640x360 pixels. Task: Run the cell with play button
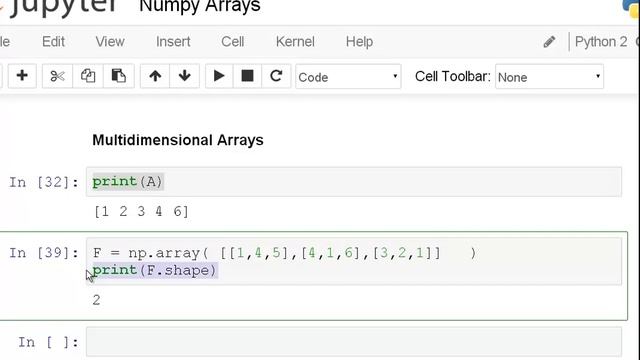click(x=219, y=76)
